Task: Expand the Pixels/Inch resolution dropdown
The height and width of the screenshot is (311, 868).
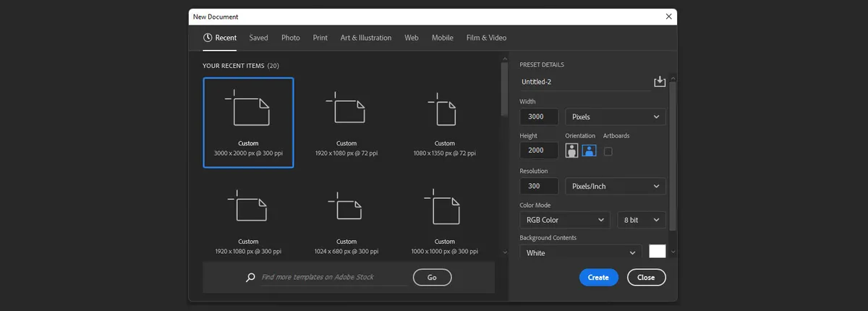Action: point(615,186)
